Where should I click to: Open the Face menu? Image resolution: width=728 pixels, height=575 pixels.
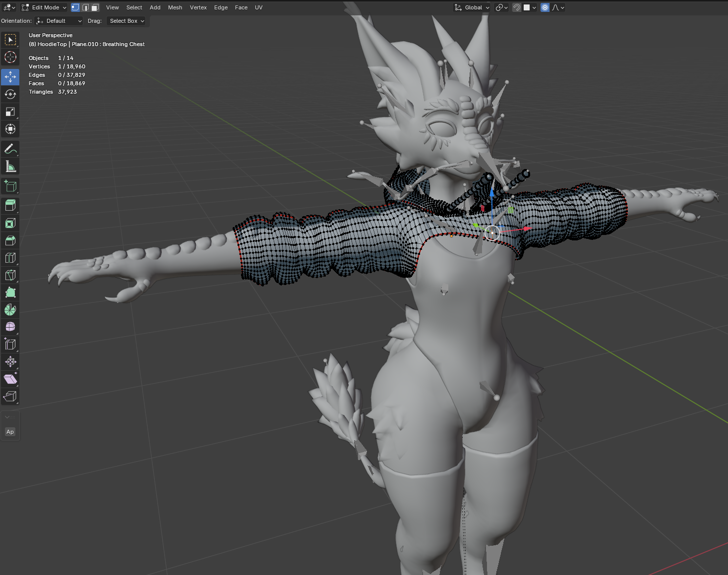coord(242,7)
